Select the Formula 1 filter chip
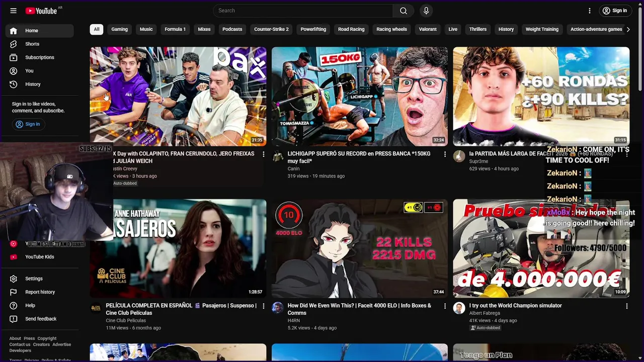Viewport: 644px width, 362px height. pos(175,29)
